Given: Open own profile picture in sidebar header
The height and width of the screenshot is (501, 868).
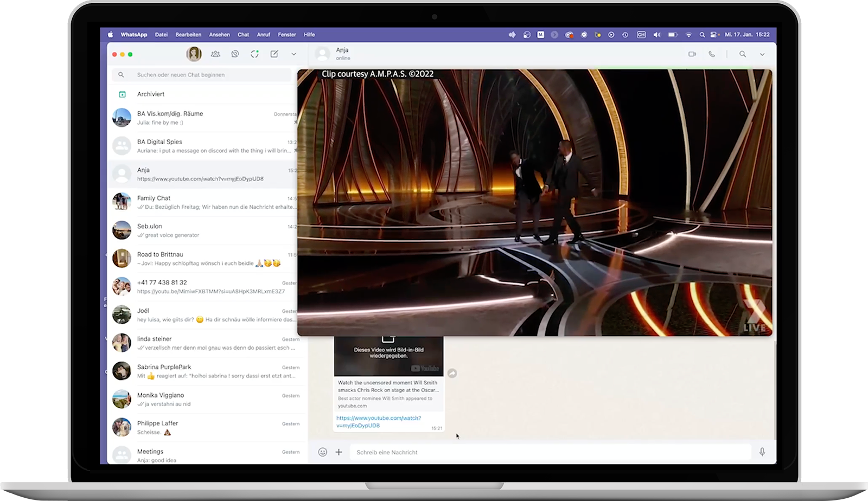Looking at the screenshot, I should (x=194, y=54).
